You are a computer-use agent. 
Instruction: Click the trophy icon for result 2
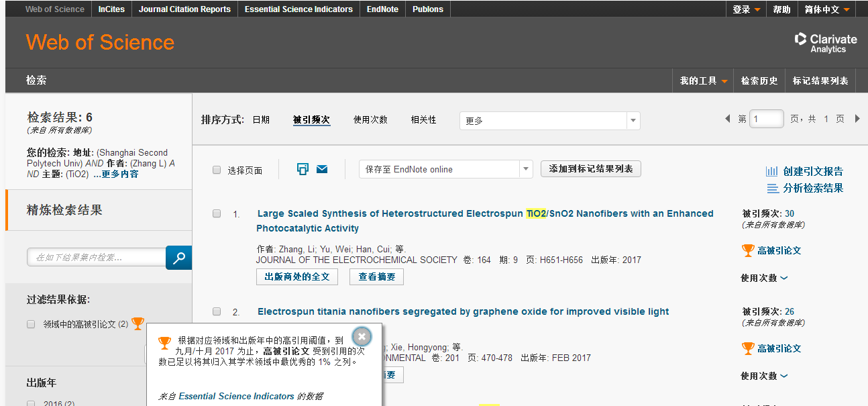[748, 348]
